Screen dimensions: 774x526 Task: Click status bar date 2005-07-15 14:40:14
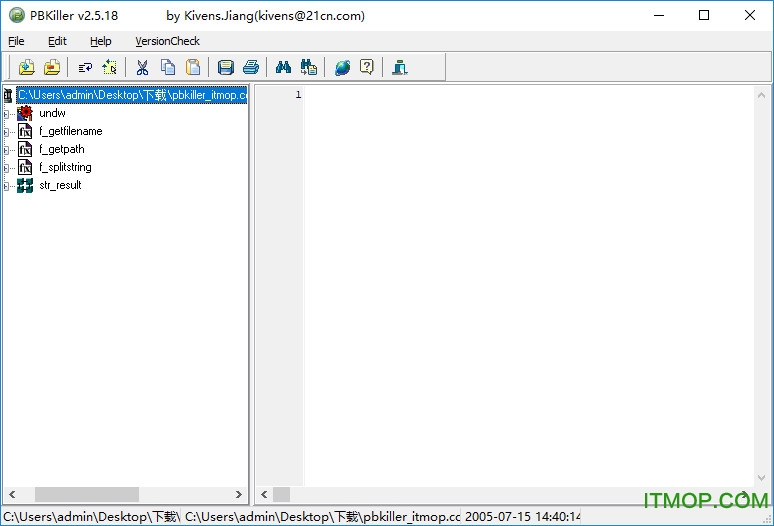(x=522, y=517)
